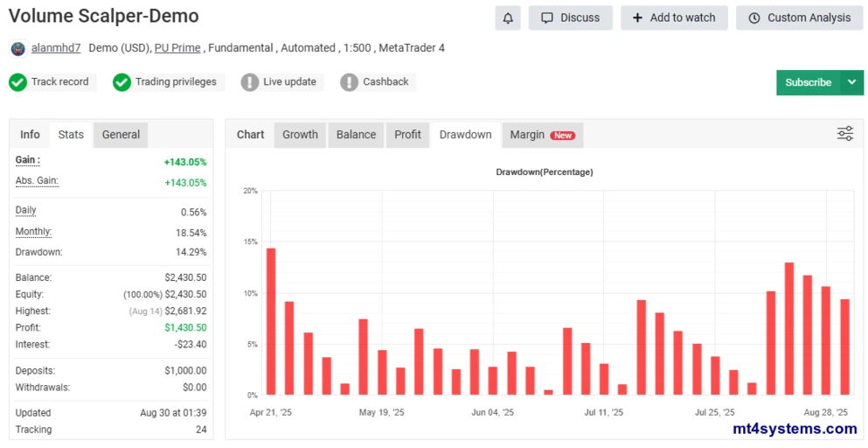Click the Live update badge label
868x448 pixels.
(289, 81)
